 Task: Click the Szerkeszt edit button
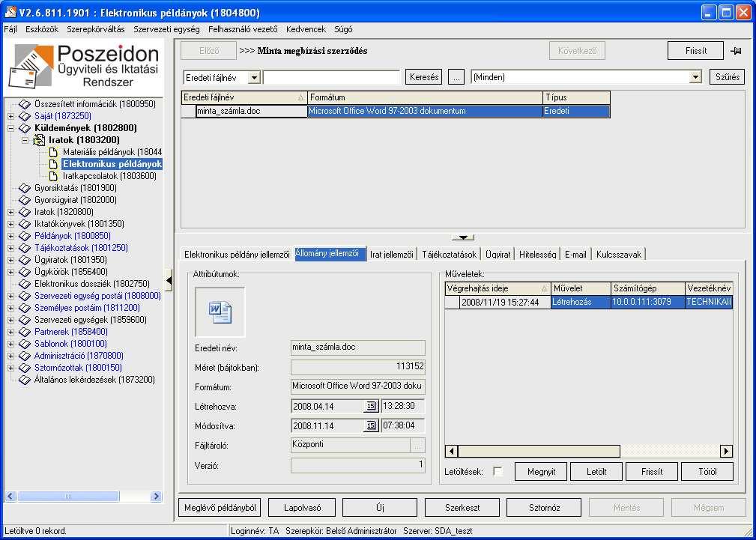coord(462,508)
